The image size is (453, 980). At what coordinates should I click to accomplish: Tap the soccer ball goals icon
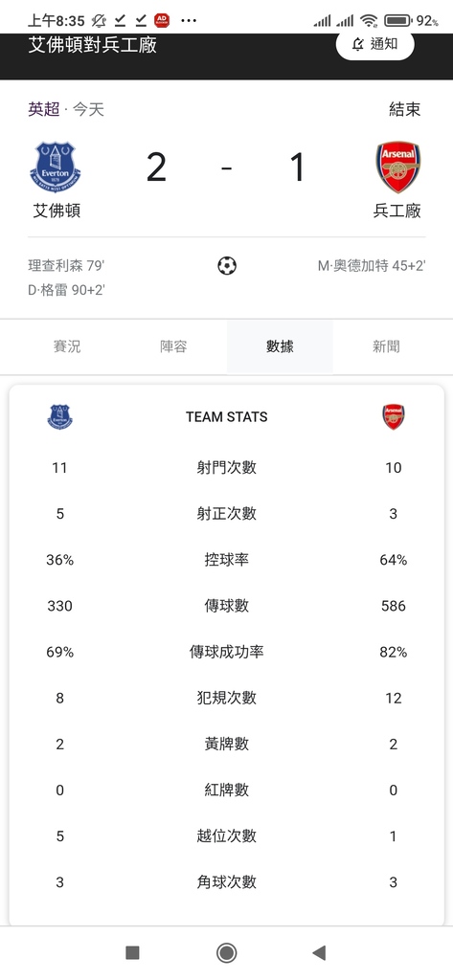(x=226, y=266)
